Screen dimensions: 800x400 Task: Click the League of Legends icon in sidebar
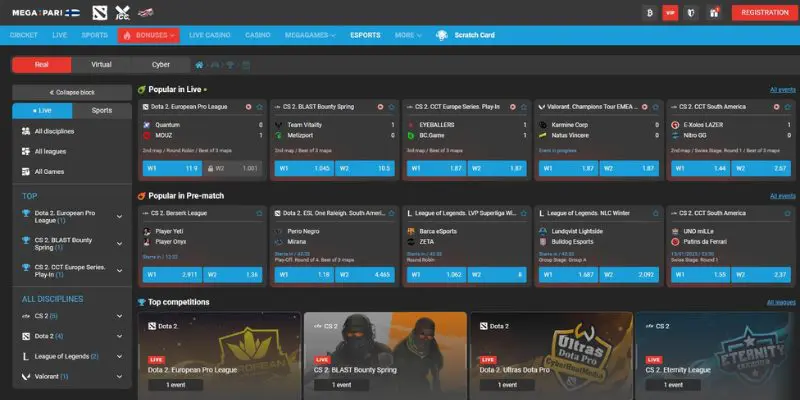point(26,356)
